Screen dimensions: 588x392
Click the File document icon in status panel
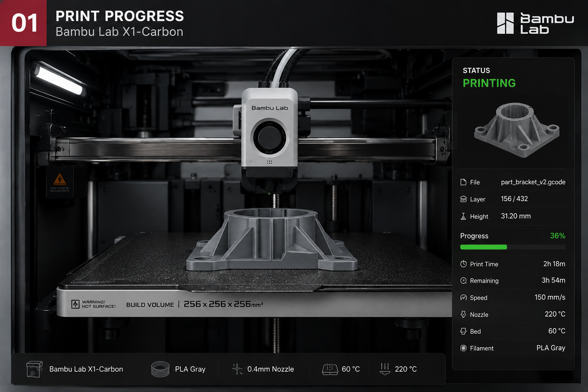tap(463, 182)
